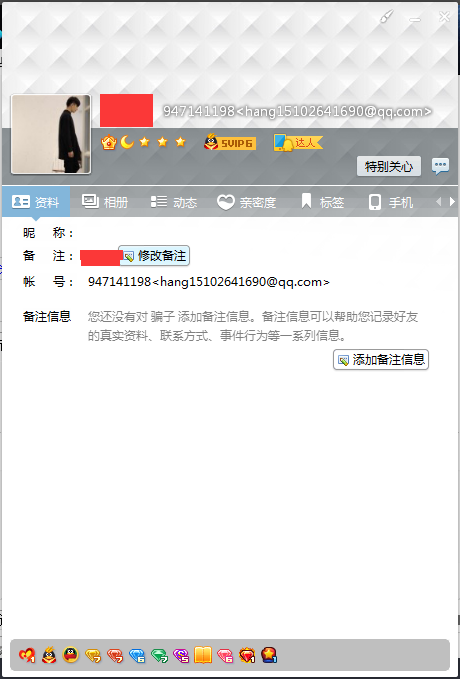Switch to the 相册 tab
Screen dimensions: 460x679
[105, 202]
